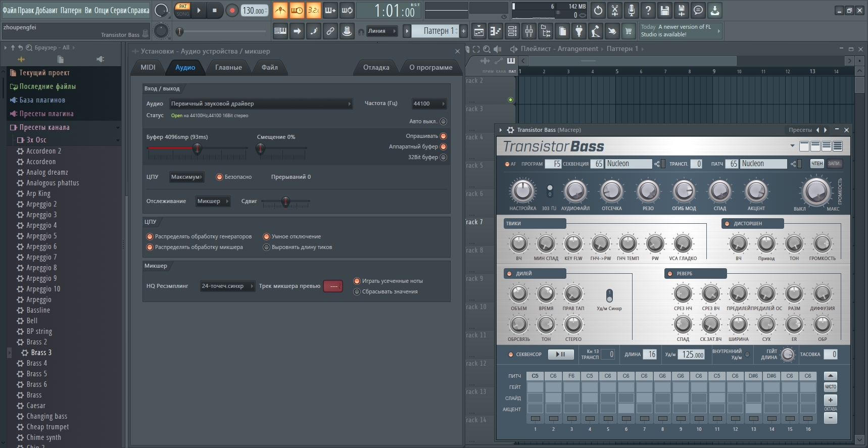The image size is (868, 448).
Task: Toggle 32Bit буфер option
Action: click(x=443, y=157)
